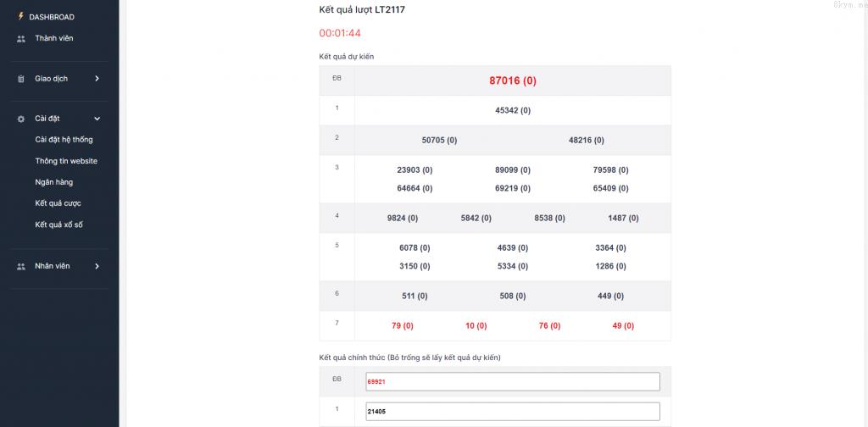Screen dimensions: 868x427
Task: Open Kết quả cược page
Action: point(58,203)
